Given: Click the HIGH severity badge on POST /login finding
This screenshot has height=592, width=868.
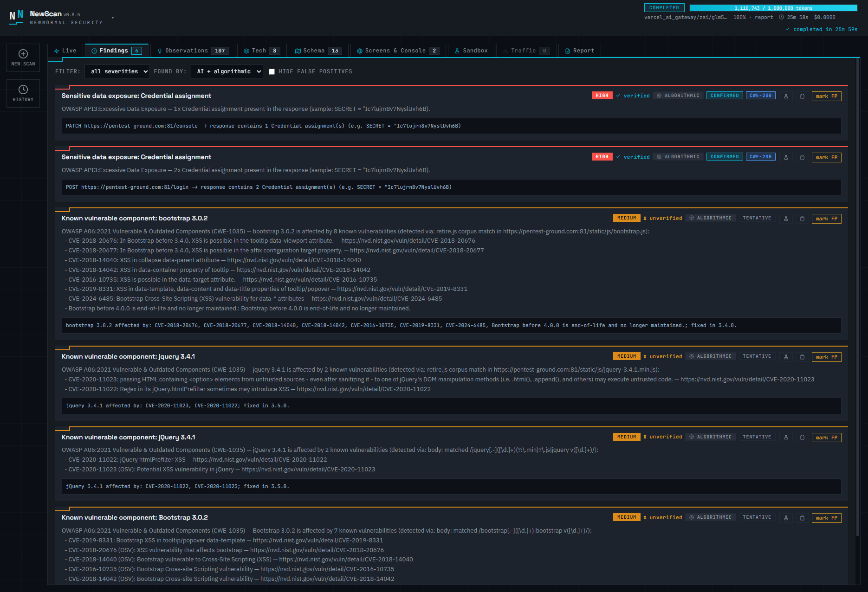Looking at the screenshot, I should coord(602,157).
